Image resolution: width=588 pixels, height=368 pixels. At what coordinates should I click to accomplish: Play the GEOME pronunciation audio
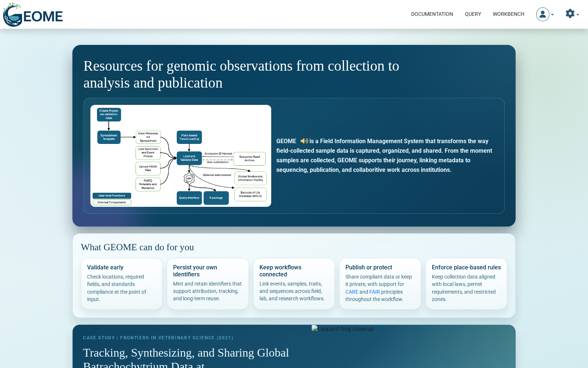click(x=304, y=141)
